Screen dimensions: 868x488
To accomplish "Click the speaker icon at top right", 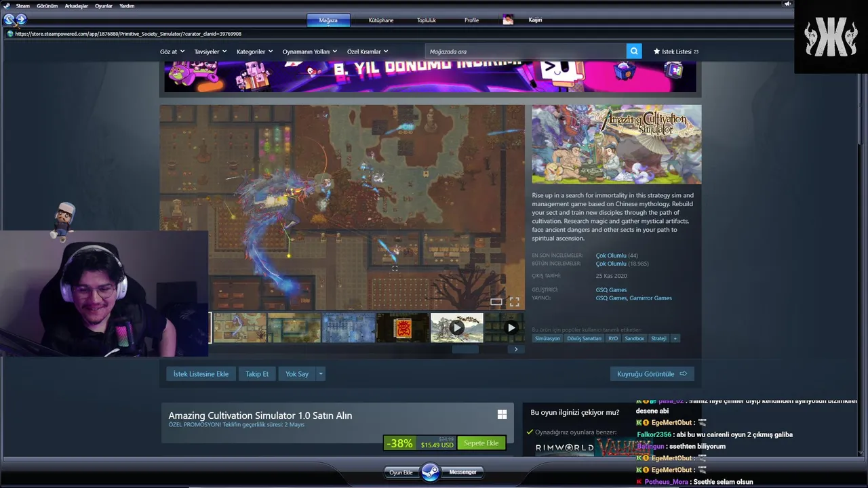I will pyautogui.click(x=787, y=4).
